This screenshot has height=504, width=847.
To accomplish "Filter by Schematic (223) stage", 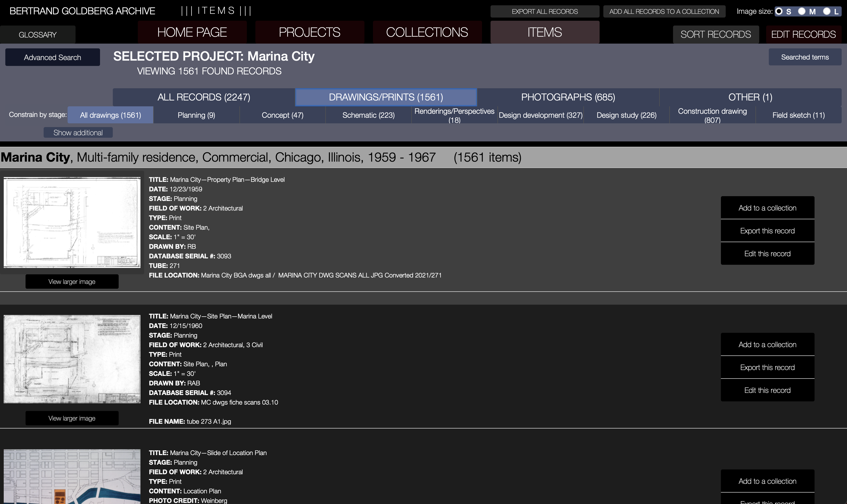I will (368, 115).
